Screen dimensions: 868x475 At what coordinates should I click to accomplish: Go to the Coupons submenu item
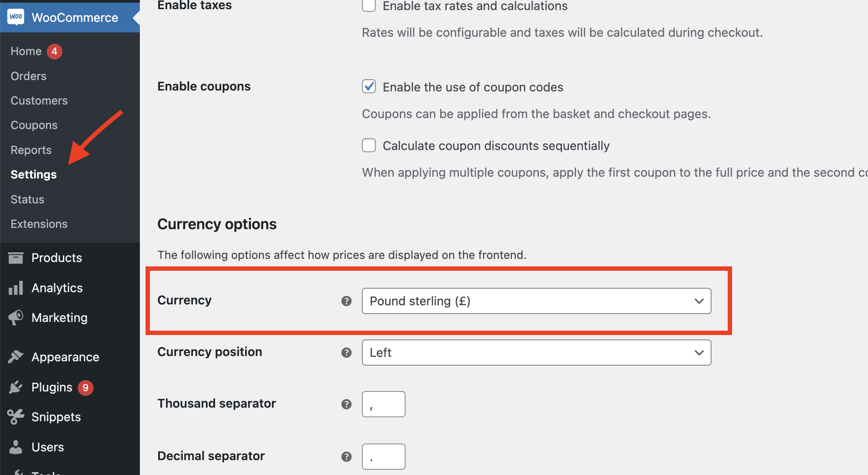click(x=34, y=125)
